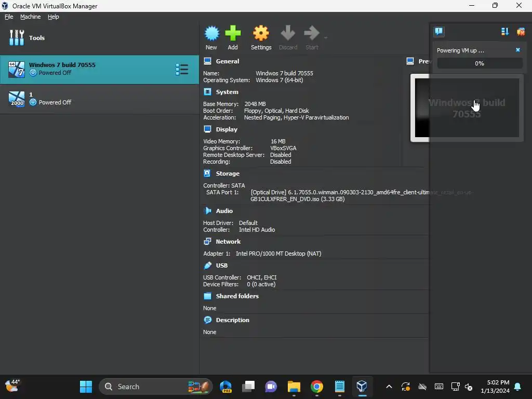Toggle the notification center icon
532x399 pixels.
point(438,32)
